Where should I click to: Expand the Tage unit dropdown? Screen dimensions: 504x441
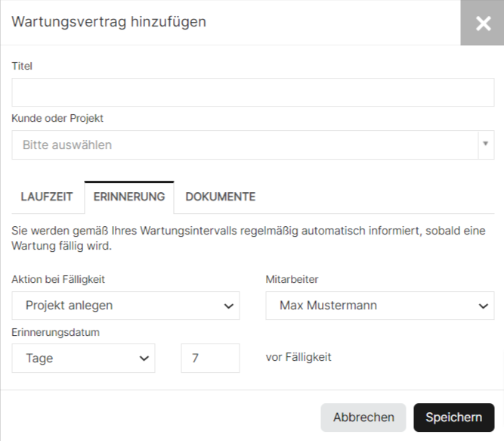(x=84, y=359)
